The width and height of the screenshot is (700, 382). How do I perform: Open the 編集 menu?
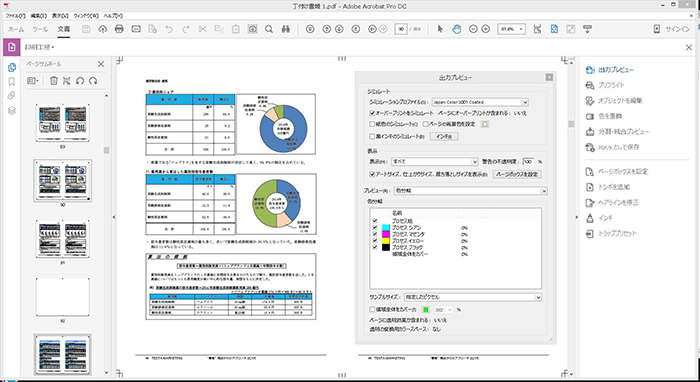click(x=38, y=16)
